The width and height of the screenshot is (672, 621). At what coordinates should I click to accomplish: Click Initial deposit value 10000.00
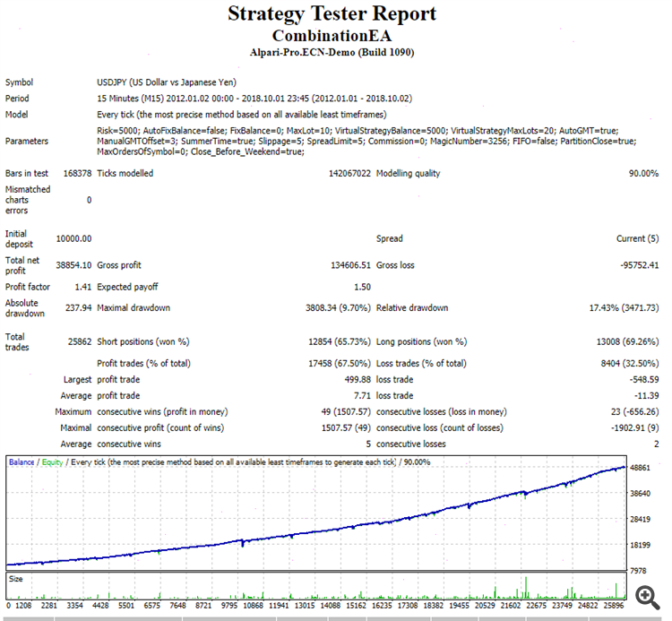pyautogui.click(x=73, y=238)
